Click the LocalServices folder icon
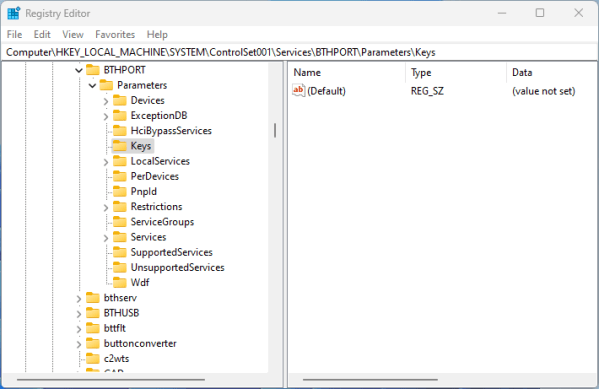 pos(120,161)
